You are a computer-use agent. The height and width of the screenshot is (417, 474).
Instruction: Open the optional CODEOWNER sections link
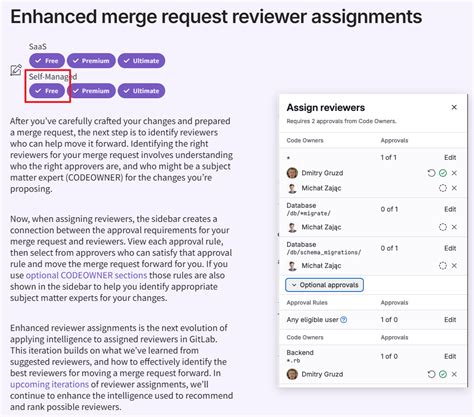(86, 275)
